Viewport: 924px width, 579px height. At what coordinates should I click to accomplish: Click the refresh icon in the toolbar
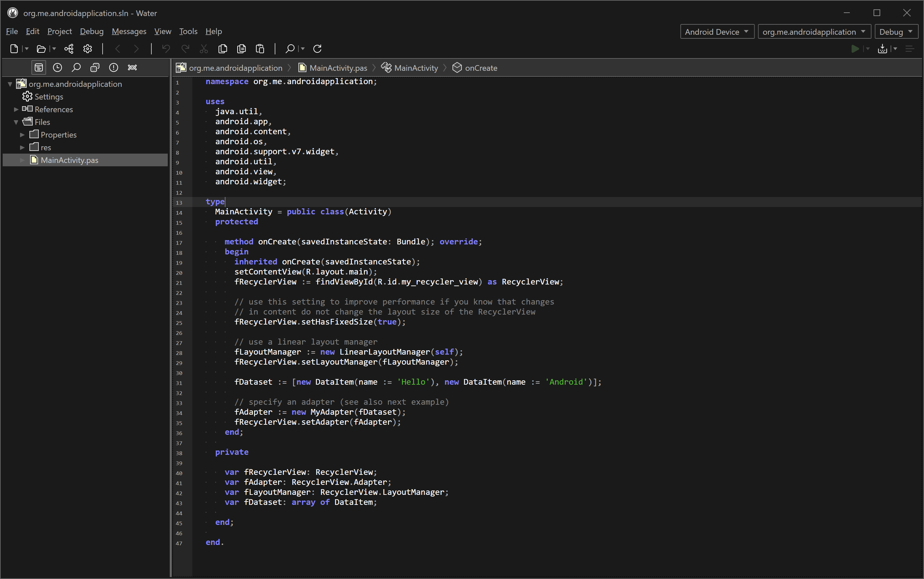click(x=317, y=49)
